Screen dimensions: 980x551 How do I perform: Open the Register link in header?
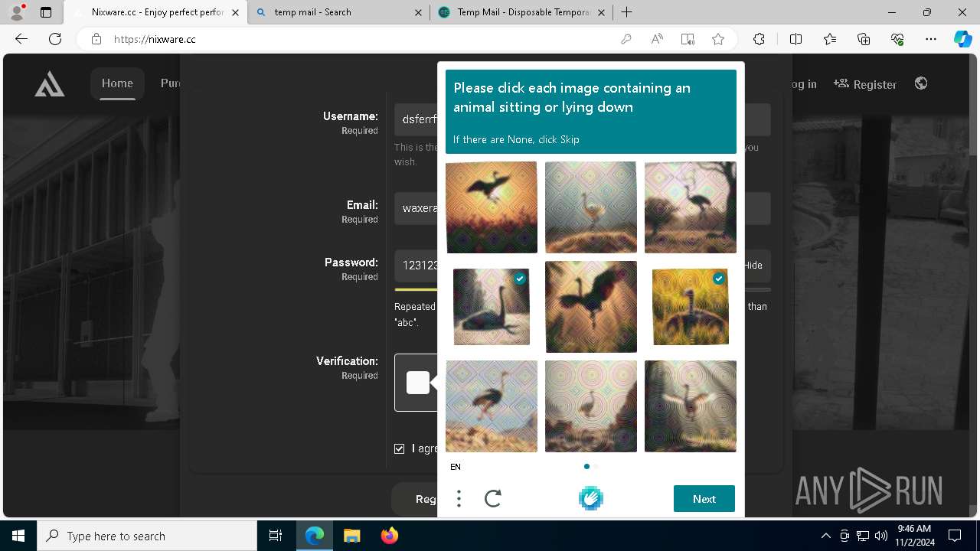[865, 84]
